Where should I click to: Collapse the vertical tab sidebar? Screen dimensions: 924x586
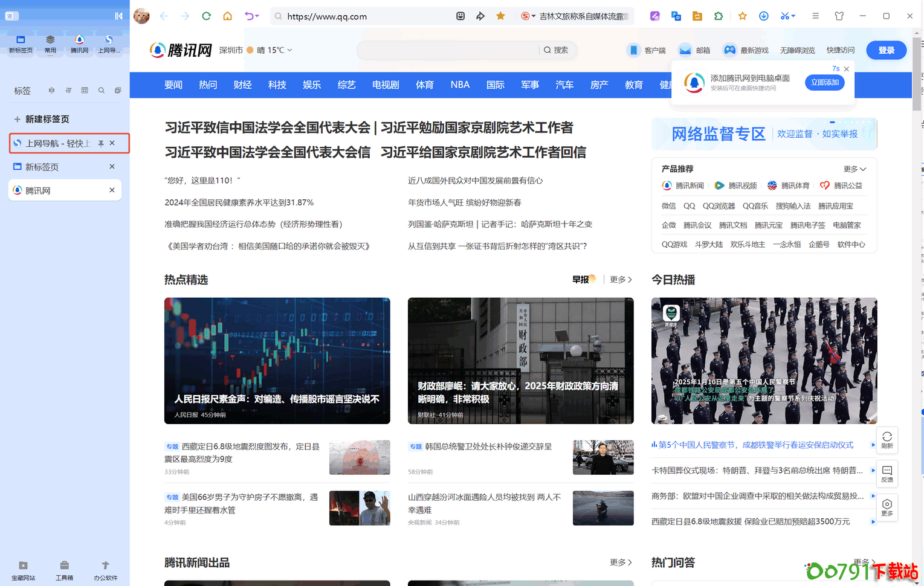click(118, 16)
